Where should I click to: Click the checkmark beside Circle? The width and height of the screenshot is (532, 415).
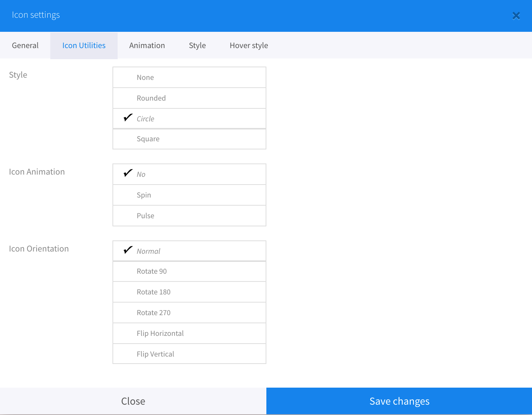pyautogui.click(x=128, y=118)
